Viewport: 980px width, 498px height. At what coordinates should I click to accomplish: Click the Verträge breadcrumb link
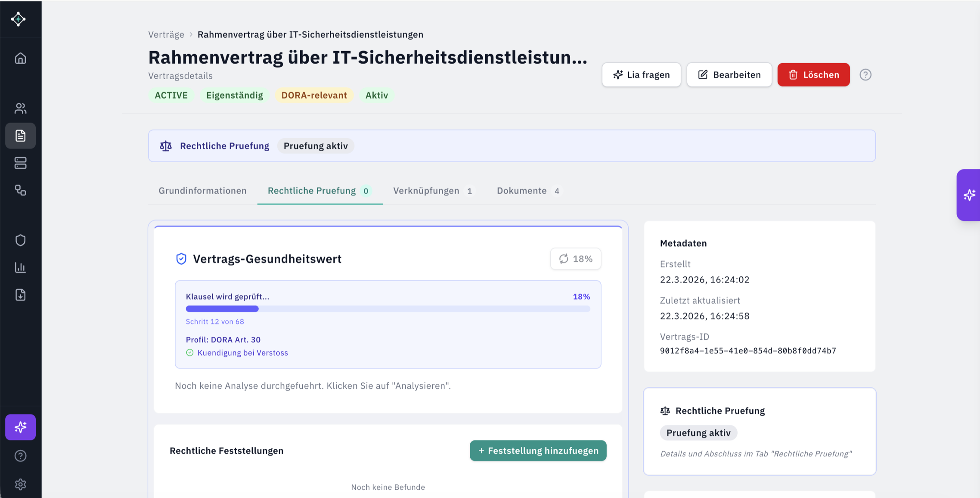(x=166, y=34)
